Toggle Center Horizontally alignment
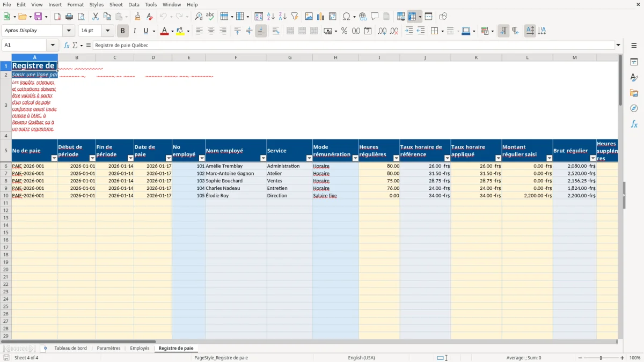The image size is (644, 362). point(211,31)
